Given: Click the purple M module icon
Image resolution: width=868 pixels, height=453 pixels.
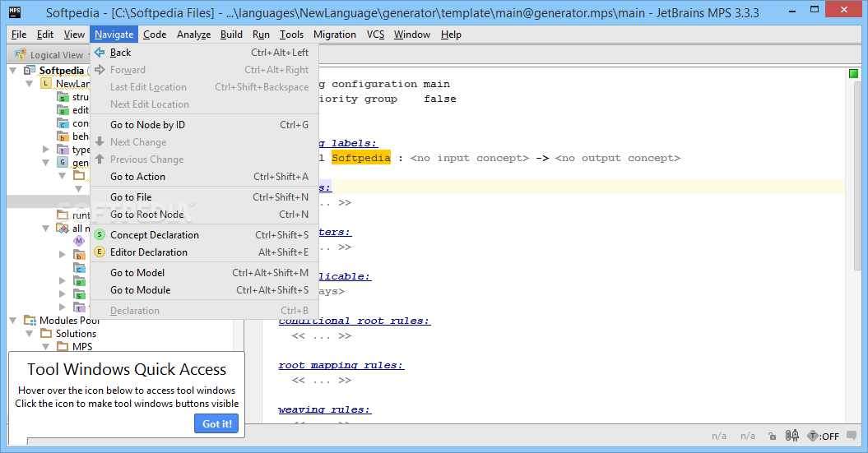Looking at the screenshot, I should (x=79, y=241).
